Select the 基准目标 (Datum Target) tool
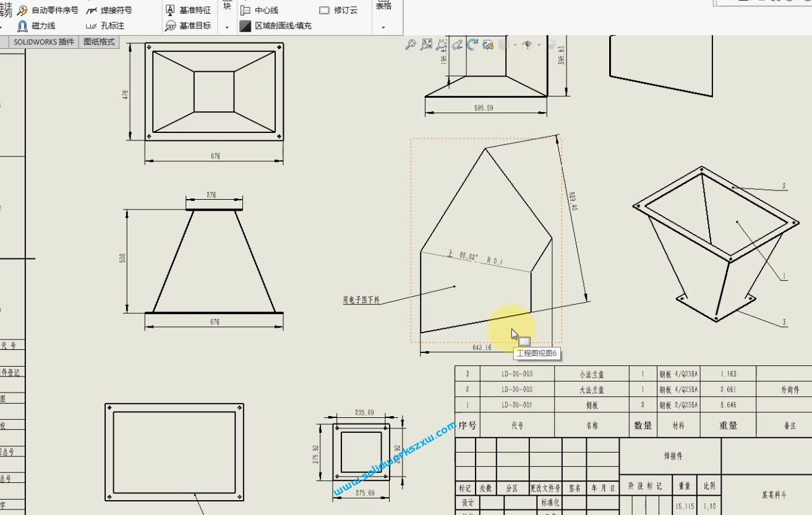The height and width of the screenshot is (515, 812). pos(190,26)
